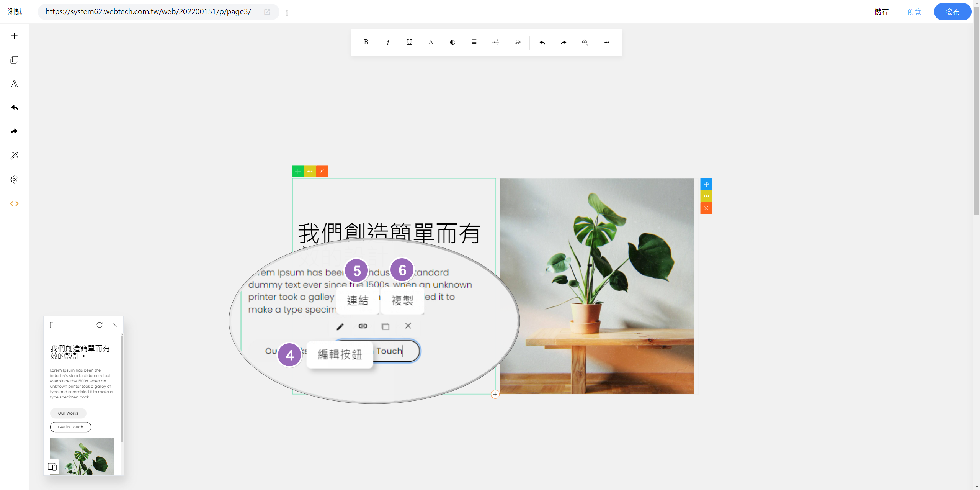Click the pencil edit button icon
The height and width of the screenshot is (490, 980).
340,326
